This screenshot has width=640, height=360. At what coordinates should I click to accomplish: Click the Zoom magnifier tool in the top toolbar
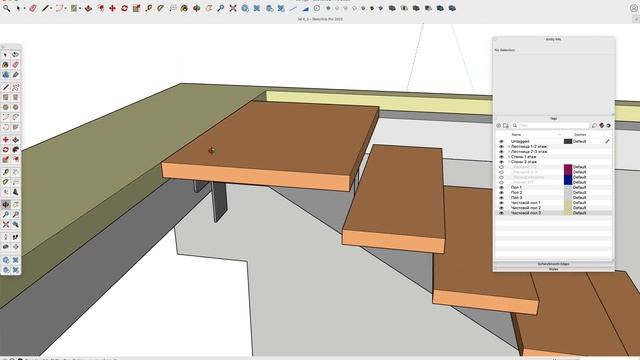(x=221, y=8)
